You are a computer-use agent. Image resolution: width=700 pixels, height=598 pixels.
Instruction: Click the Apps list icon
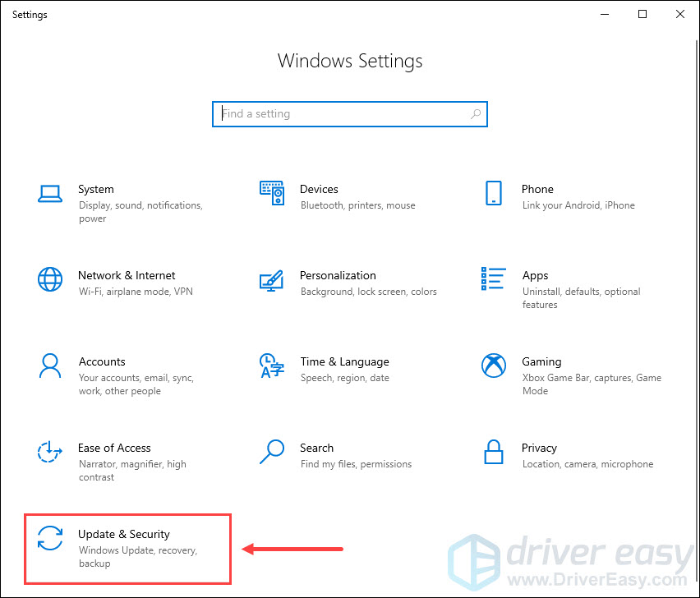tap(494, 279)
